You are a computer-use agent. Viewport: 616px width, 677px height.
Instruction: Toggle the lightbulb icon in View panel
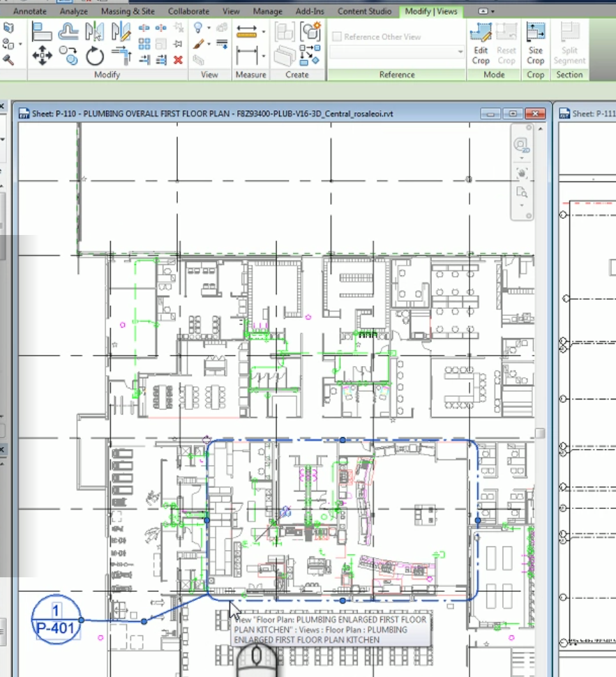point(197,26)
